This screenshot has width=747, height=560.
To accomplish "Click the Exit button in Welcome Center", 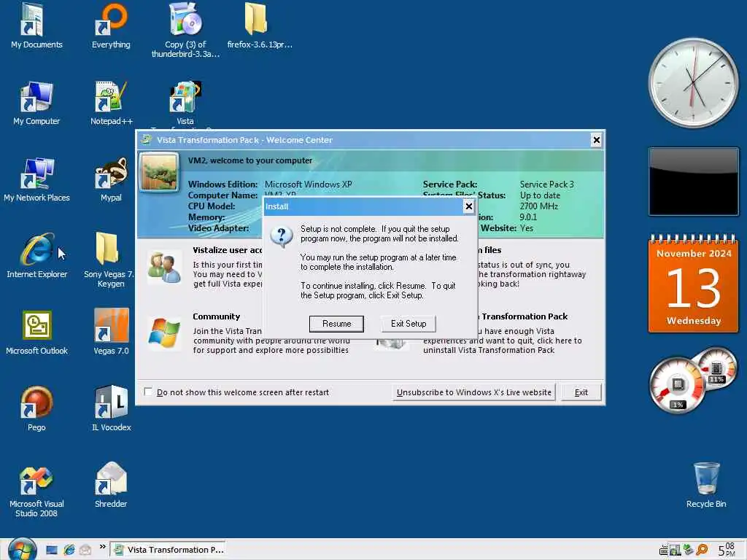I will tap(581, 392).
